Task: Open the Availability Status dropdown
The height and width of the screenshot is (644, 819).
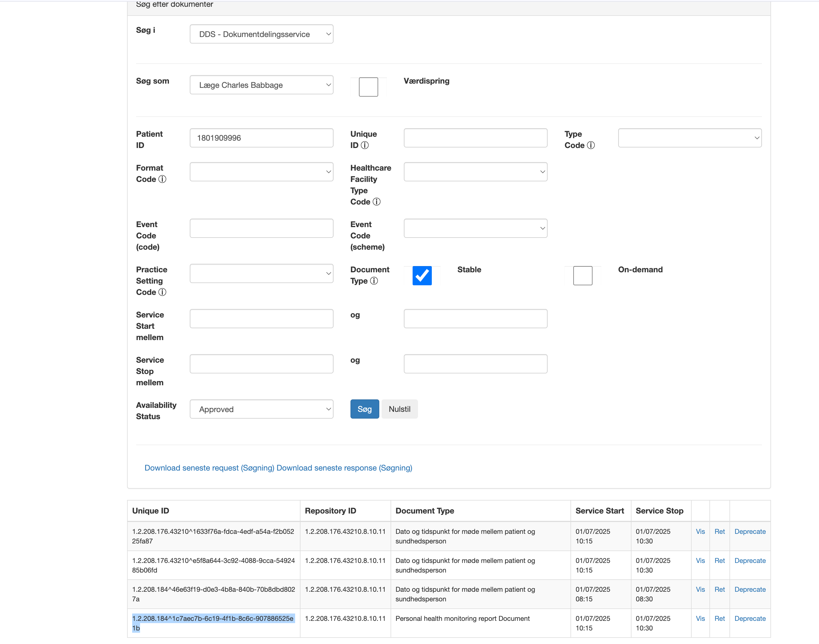Action: click(x=261, y=409)
